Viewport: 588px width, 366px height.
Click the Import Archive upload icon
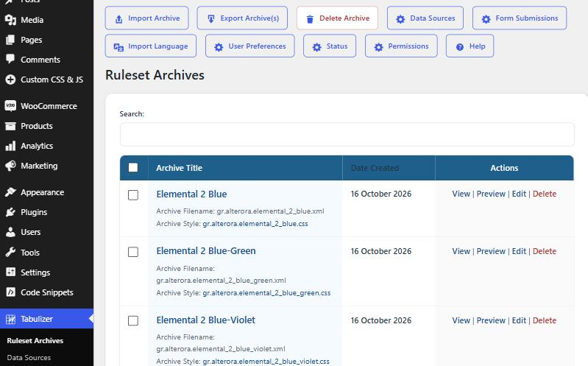click(x=119, y=18)
